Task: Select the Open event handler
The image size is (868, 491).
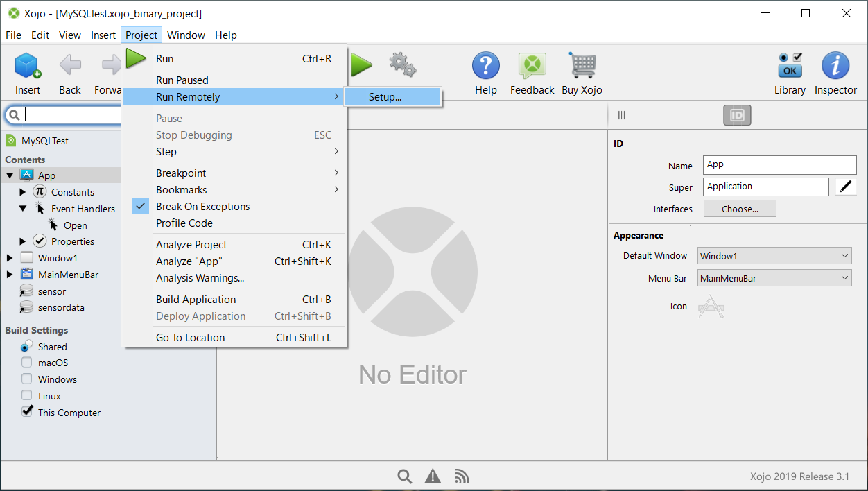Action: pyautogui.click(x=76, y=225)
